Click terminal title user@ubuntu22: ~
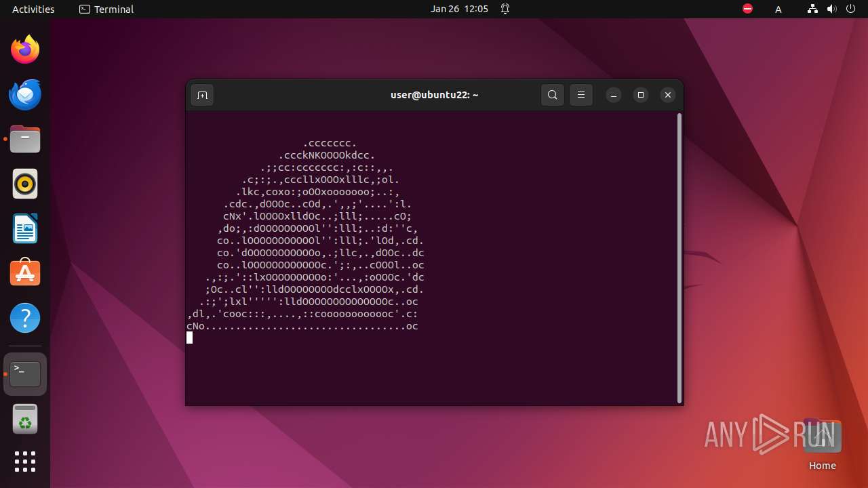This screenshot has height=488, width=868. (x=435, y=95)
